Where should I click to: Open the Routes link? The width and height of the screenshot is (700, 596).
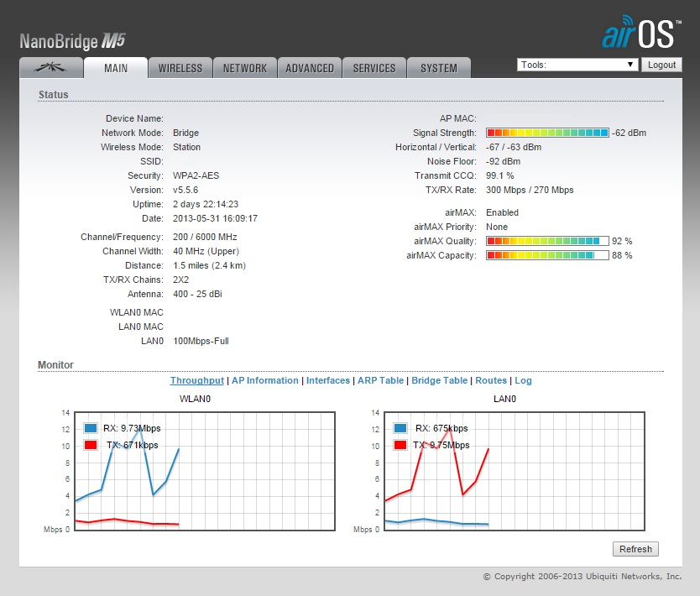pyautogui.click(x=491, y=380)
